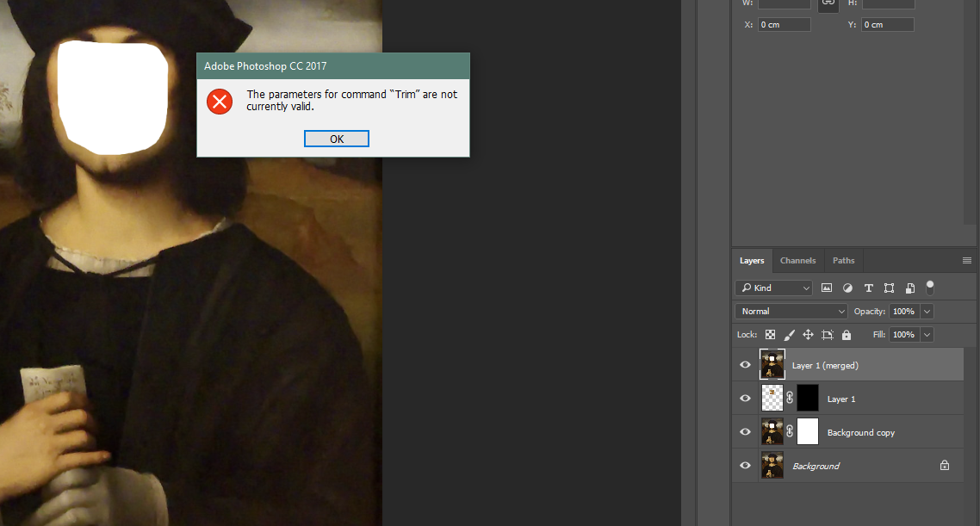
Task: Select the black mask of Layer 1
Action: click(x=808, y=398)
